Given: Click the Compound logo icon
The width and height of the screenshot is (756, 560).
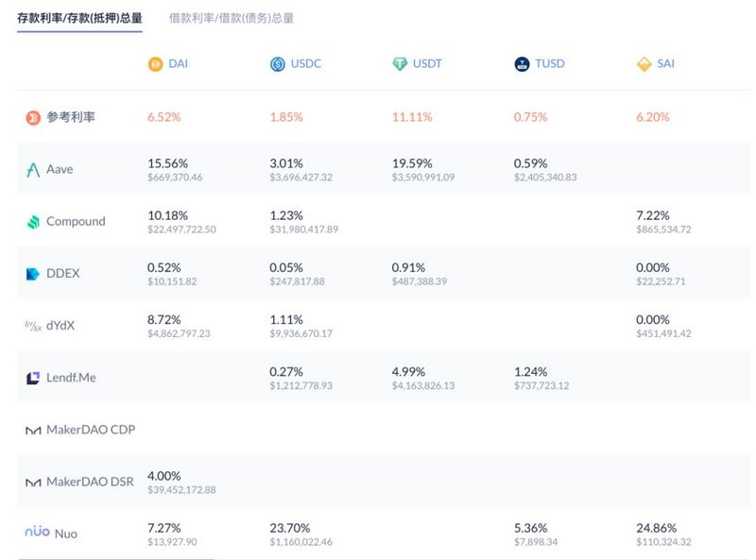Looking at the screenshot, I should 33,222.
